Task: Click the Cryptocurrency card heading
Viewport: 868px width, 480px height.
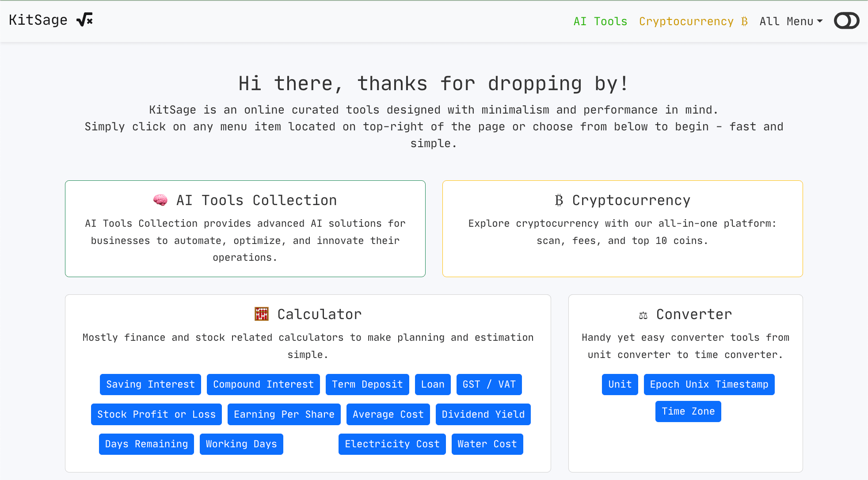Action: (631, 200)
